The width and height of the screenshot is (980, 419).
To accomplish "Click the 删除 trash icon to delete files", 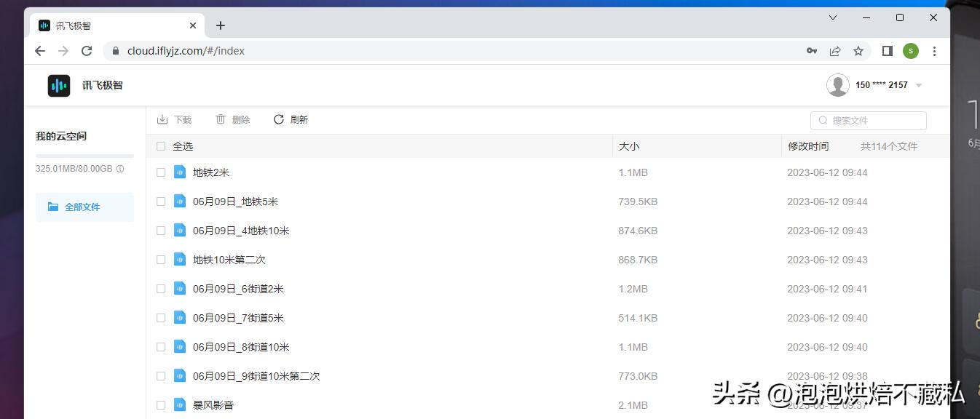I will [219, 119].
